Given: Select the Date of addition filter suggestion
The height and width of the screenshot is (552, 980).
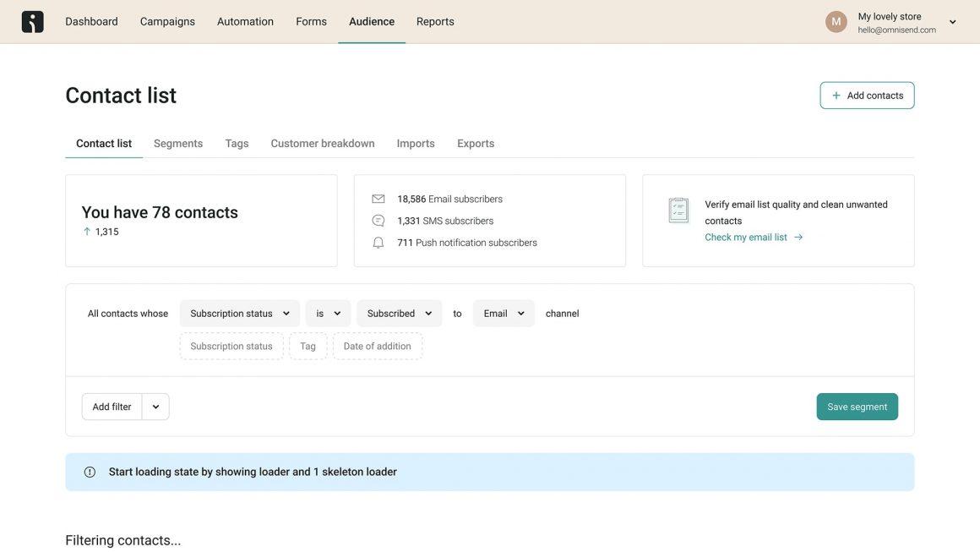Looking at the screenshot, I should click(377, 347).
